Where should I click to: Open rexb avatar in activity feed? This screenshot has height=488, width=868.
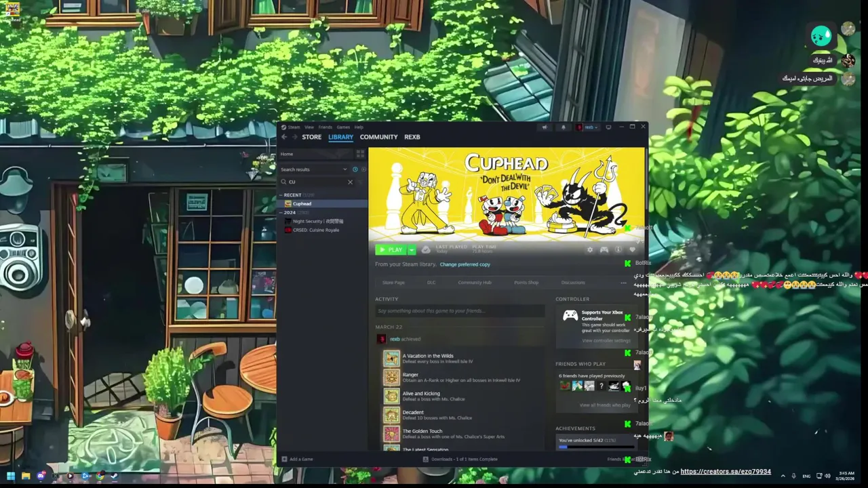tap(382, 339)
